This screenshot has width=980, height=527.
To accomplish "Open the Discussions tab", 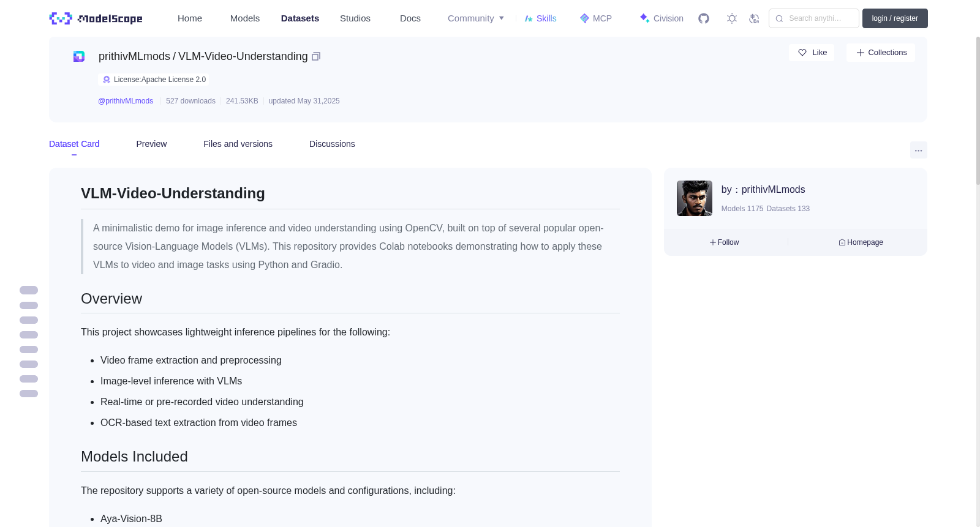I will (x=332, y=144).
